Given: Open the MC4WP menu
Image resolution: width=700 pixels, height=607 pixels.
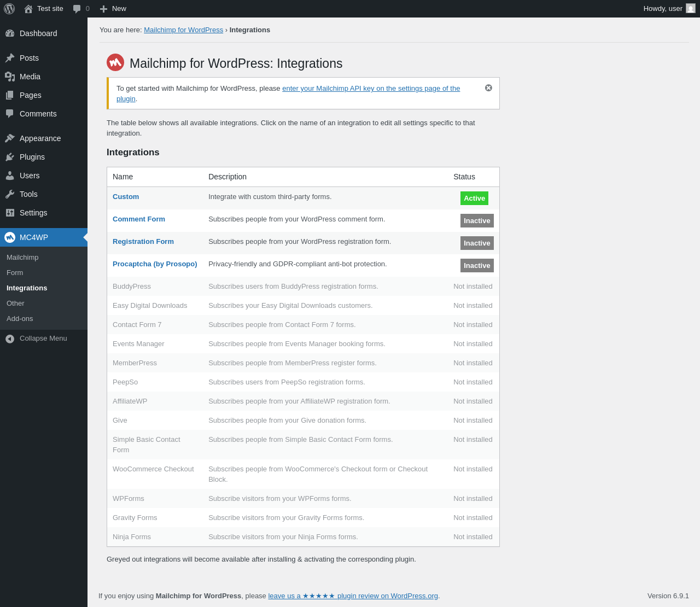Looking at the screenshot, I should pyautogui.click(x=34, y=237).
